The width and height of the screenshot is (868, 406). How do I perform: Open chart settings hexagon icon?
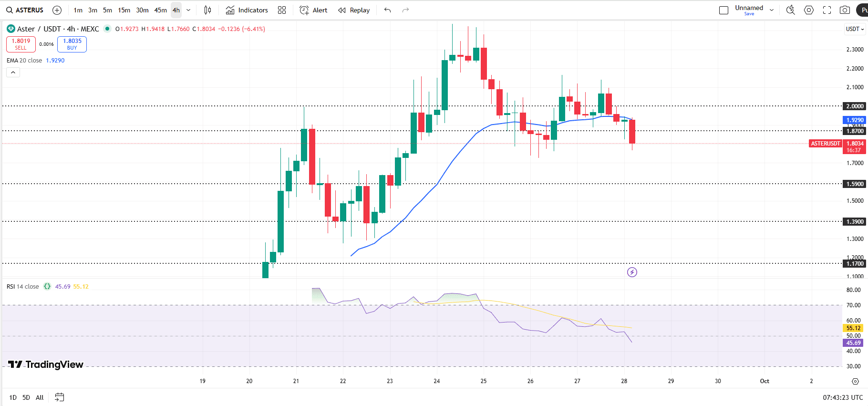pos(809,10)
